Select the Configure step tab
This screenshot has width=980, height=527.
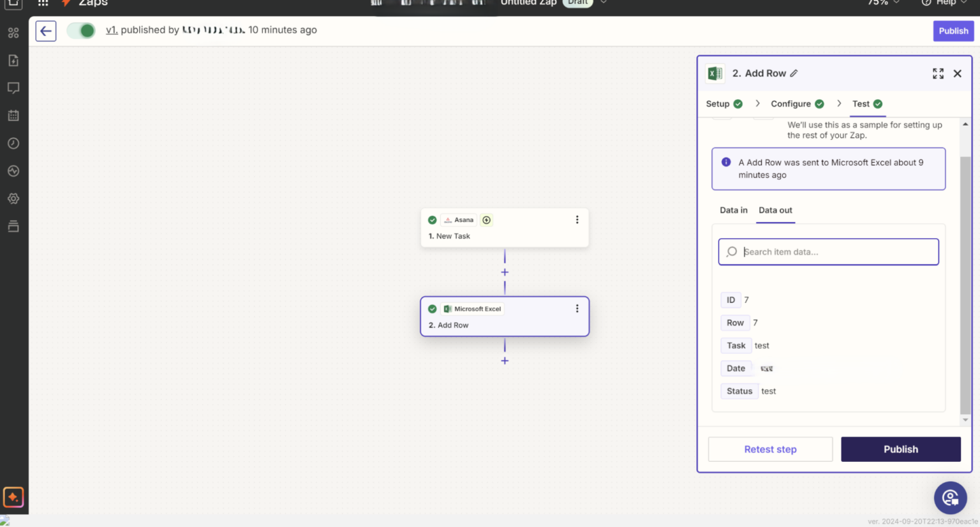[791, 103]
